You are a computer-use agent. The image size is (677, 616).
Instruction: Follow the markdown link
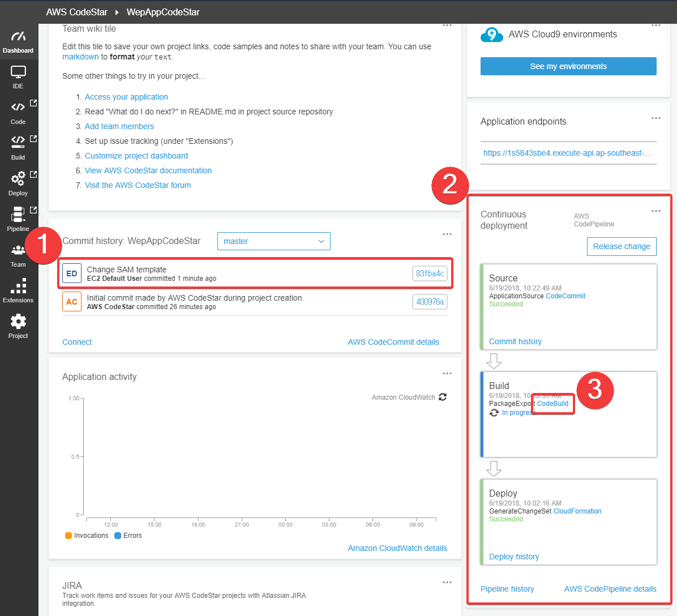tap(80, 57)
